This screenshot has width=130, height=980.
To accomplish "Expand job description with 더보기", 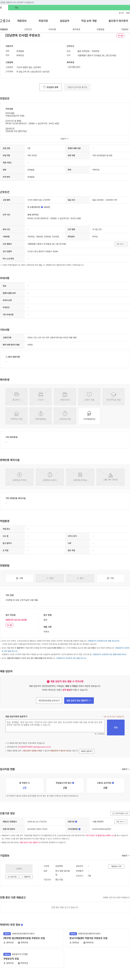I will [x=65, y=139].
